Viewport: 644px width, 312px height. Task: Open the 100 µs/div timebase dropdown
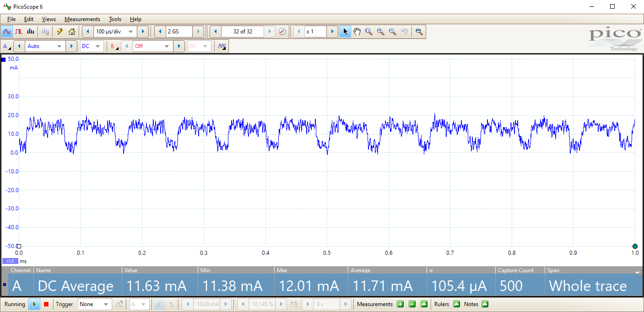tap(115, 32)
